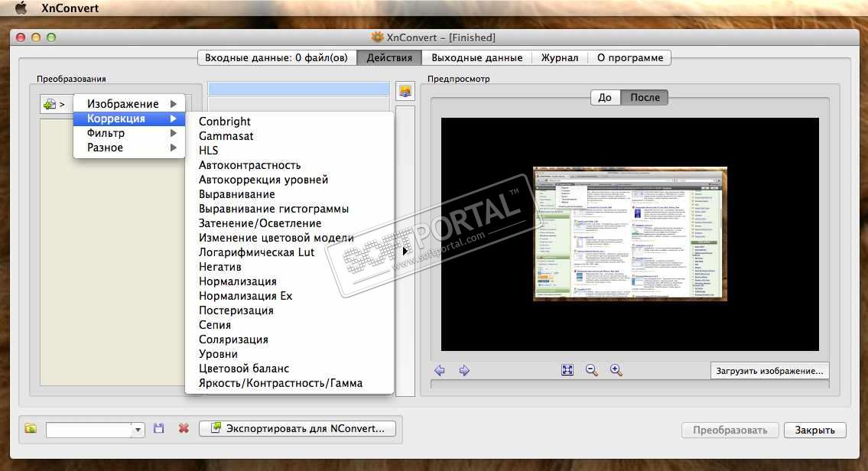Image resolution: width=868 pixels, height=471 pixels.
Task: Click Экспортировать для NConvert button
Action: (x=297, y=428)
